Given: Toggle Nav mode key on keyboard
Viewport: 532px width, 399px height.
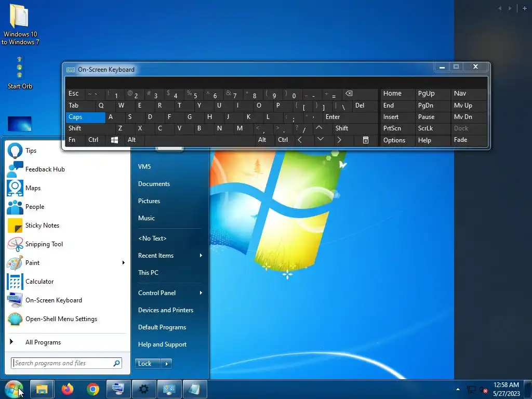Looking at the screenshot, I should coord(469,94).
